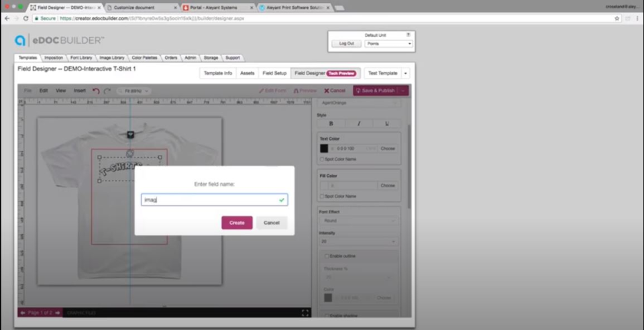
Task: Switch to the Admin tab
Action: 190,58
